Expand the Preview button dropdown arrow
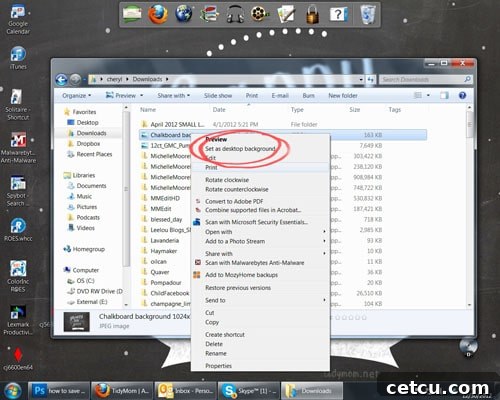The image size is (500, 400). [x=142, y=96]
